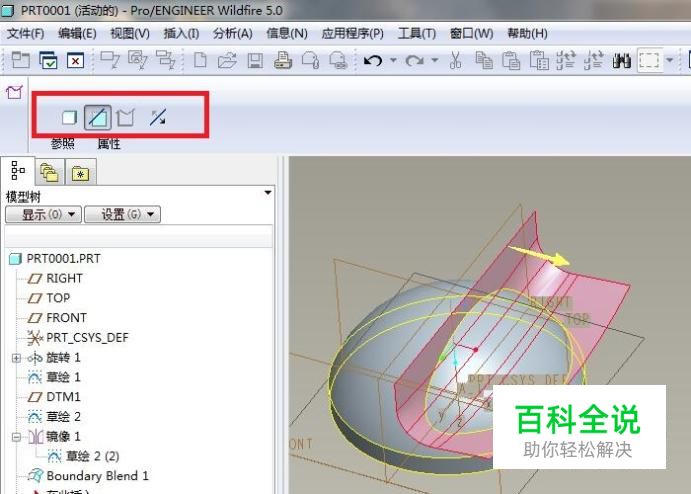Open the 文件(F) menu
The height and width of the screenshot is (494, 691).
coord(25,33)
